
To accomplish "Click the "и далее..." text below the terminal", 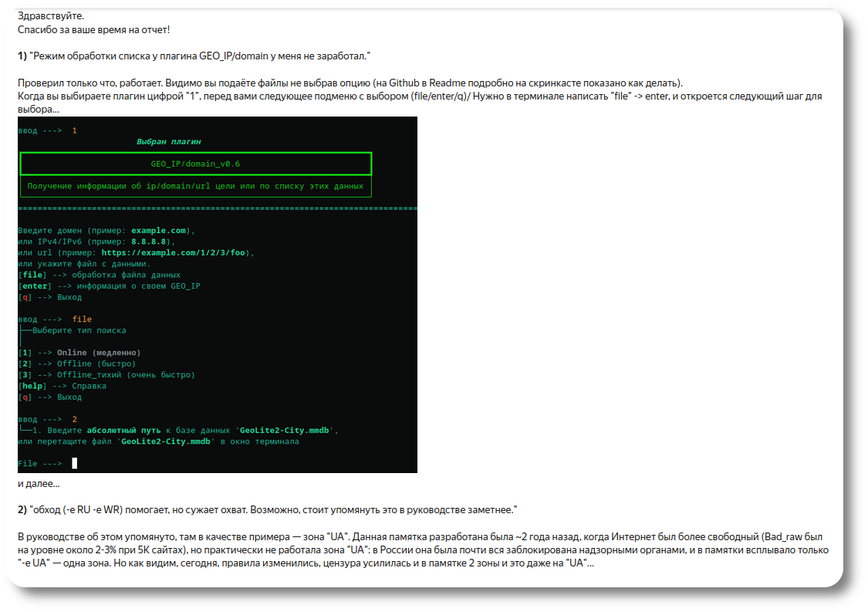I will pos(39,484).
